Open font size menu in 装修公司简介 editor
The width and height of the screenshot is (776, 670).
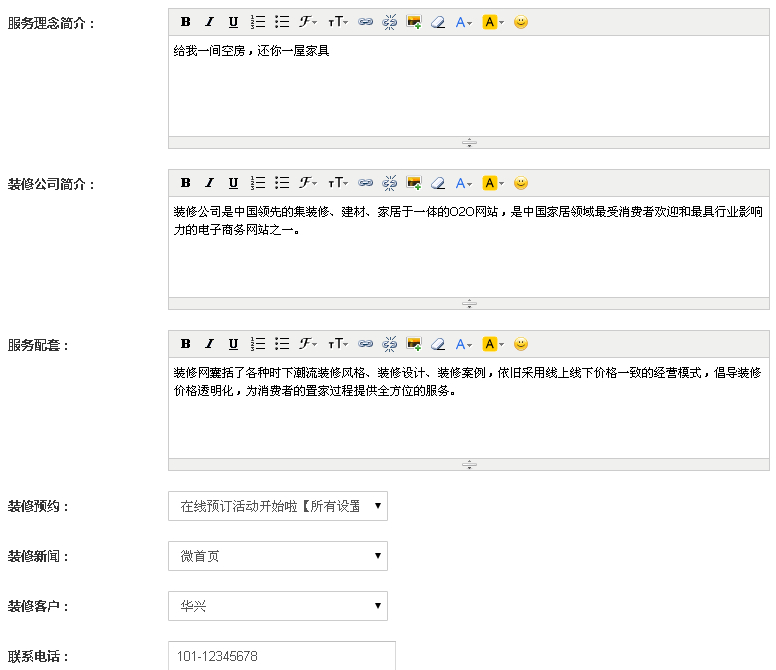tap(338, 183)
